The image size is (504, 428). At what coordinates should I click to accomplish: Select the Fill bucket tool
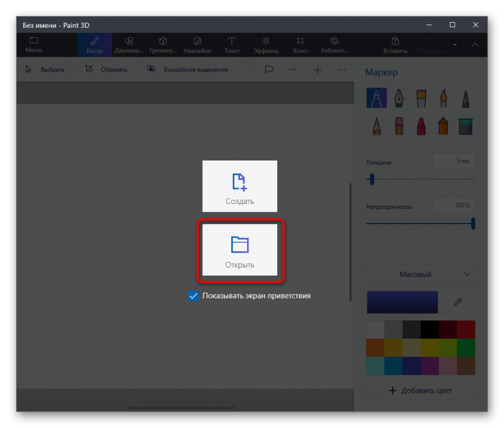(466, 126)
